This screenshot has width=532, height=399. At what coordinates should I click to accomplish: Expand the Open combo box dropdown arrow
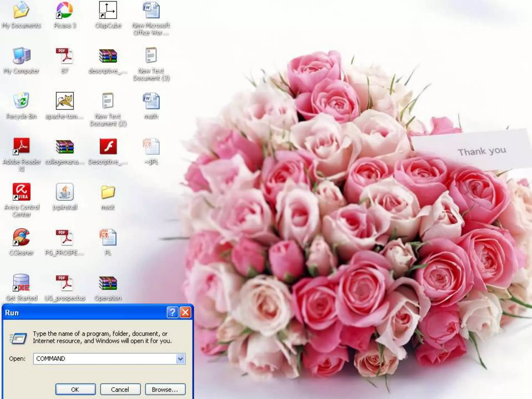click(x=180, y=359)
